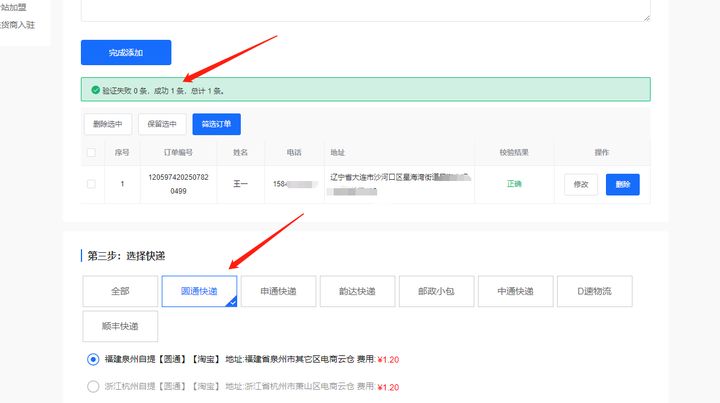The height and width of the screenshot is (403, 720).
Task: Click the green success check icon in alert
Action: pyautogui.click(x=96, y=90)
